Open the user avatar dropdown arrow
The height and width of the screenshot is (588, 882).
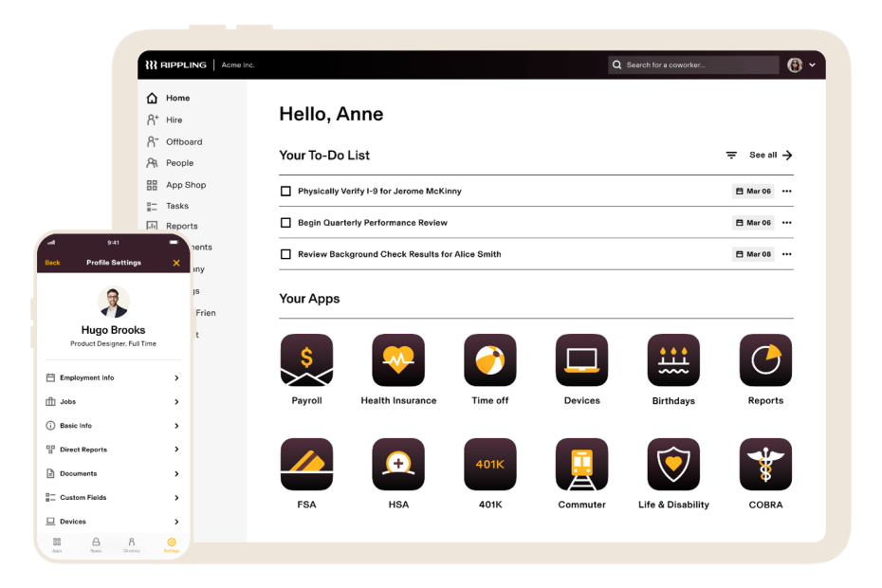coord(812,65)
